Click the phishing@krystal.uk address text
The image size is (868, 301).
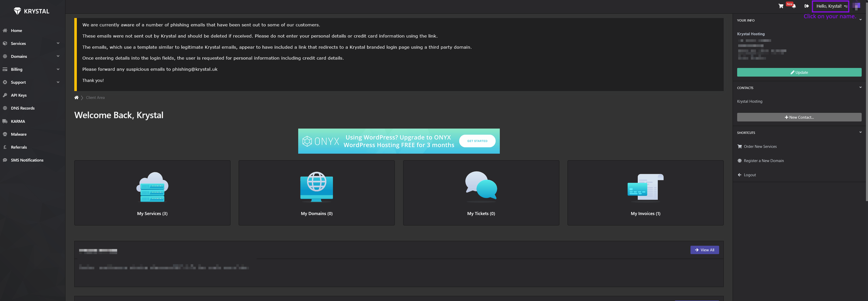click(195, 69)
